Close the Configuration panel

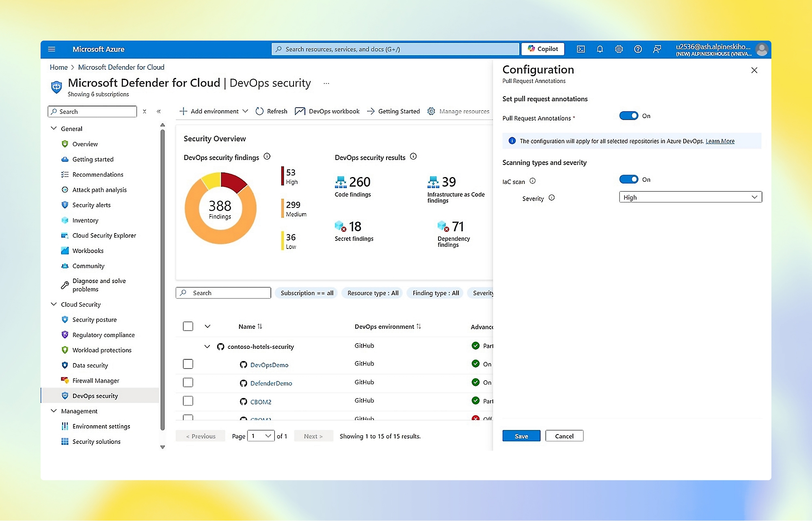pos(754,70)
